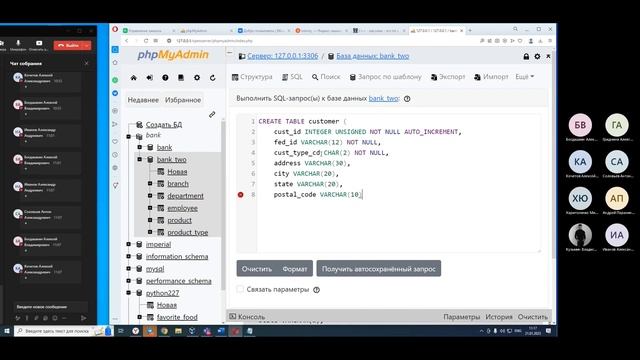The height and width of the screenshot is (360, 640).
Task: Expand the imperial database node
Action: pos(129,244)
